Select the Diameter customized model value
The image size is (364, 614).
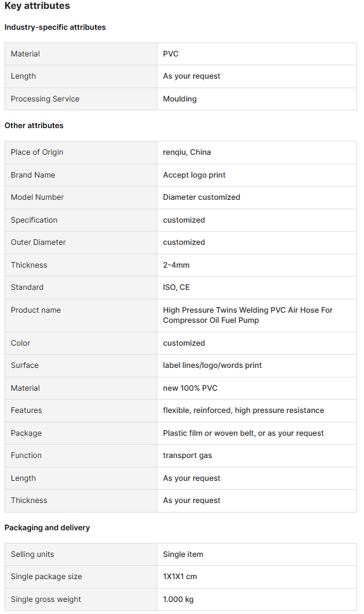click(x=202, y=197)
